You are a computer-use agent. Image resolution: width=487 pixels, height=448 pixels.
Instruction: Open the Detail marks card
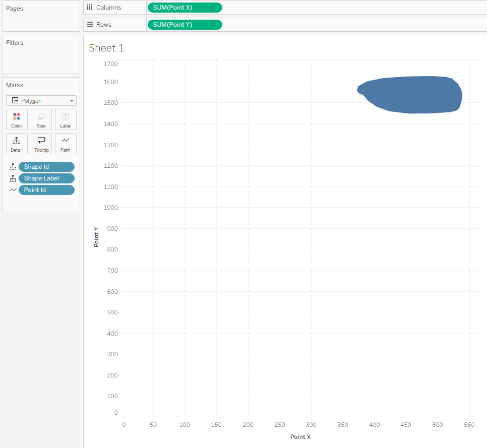[x=17, y=144]
